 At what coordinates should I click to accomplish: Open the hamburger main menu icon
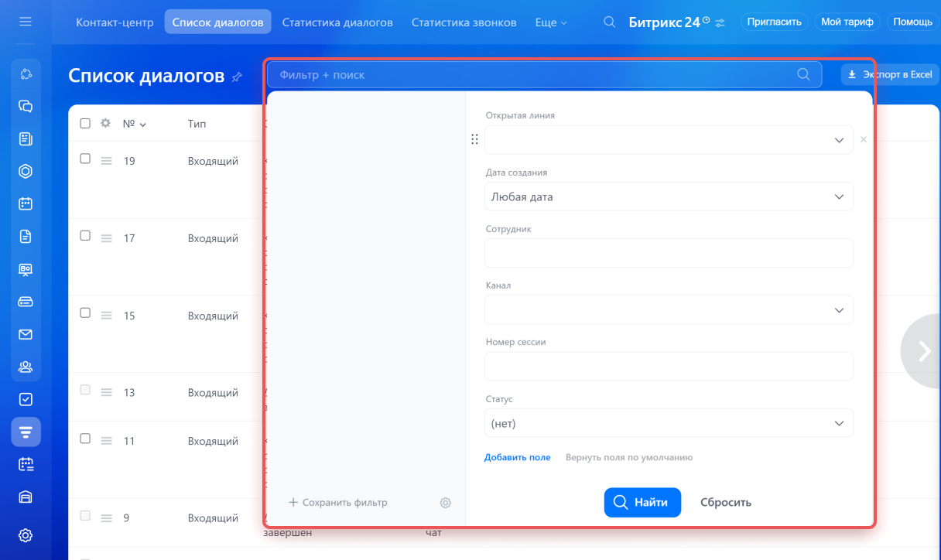(x=26, y=22)
